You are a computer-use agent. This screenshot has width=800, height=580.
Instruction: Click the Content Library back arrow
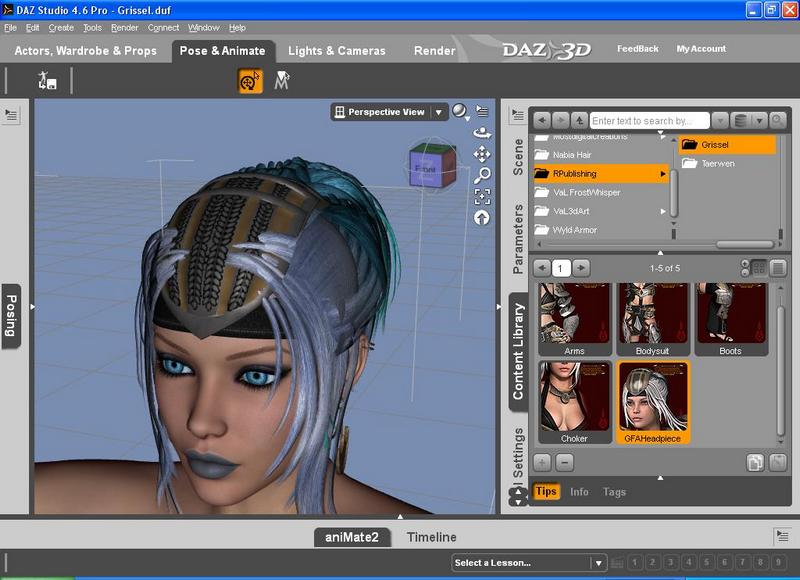[542, 121]
